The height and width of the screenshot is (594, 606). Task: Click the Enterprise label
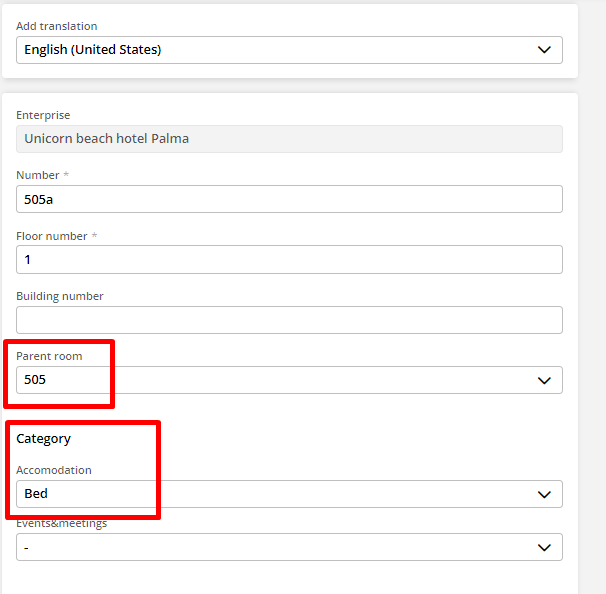pos(43,116)
